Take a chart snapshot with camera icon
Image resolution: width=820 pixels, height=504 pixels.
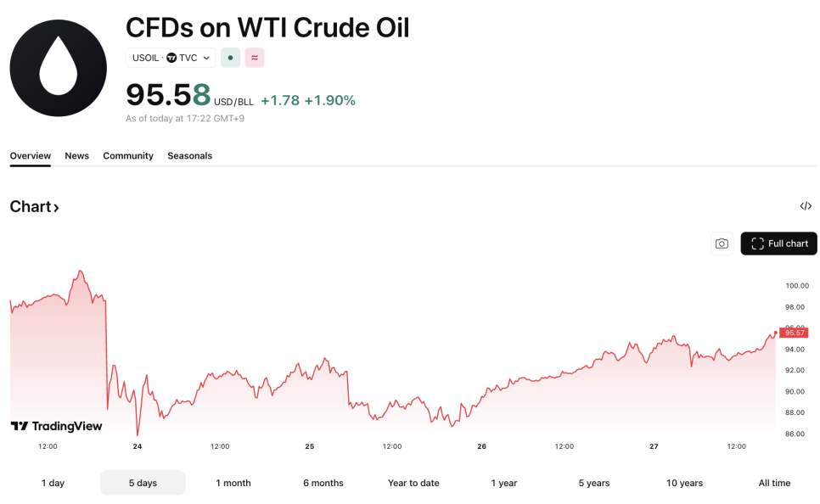(x=722, y=244)
